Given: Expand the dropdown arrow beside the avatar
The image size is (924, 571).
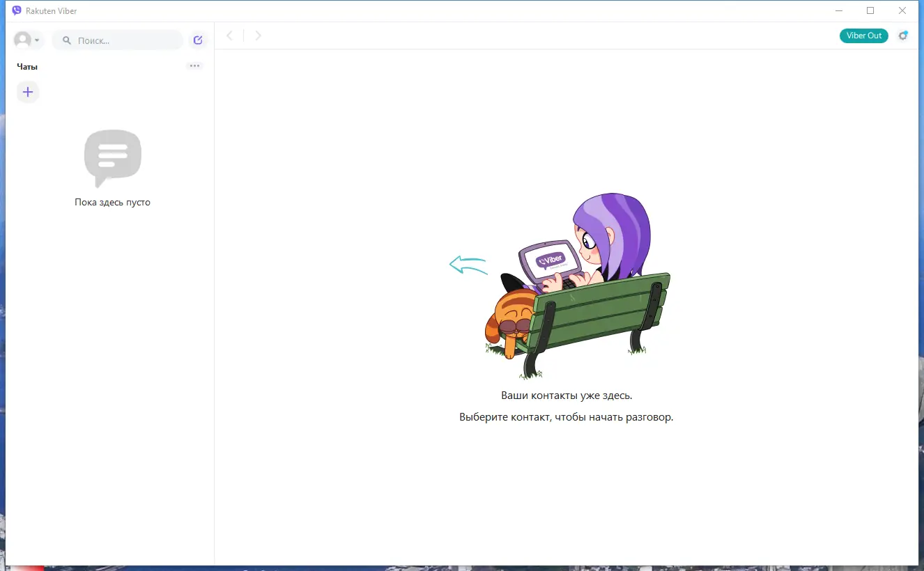Looking at the screenshot, I should (36, 40).
